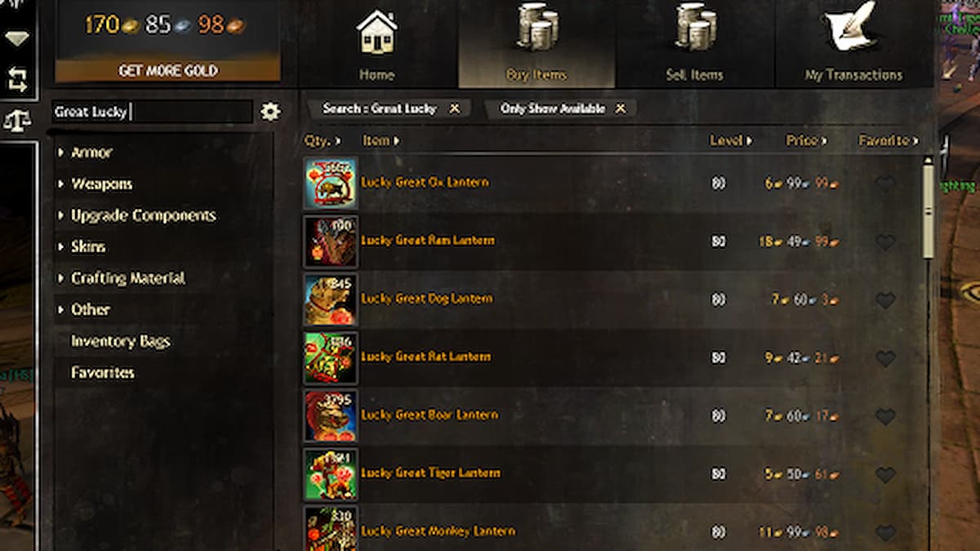Image resolution: width=980 pixels, height=551 pixels.
Task: Open the balance scale trading post icon
Action: click(x=17, y=120)
